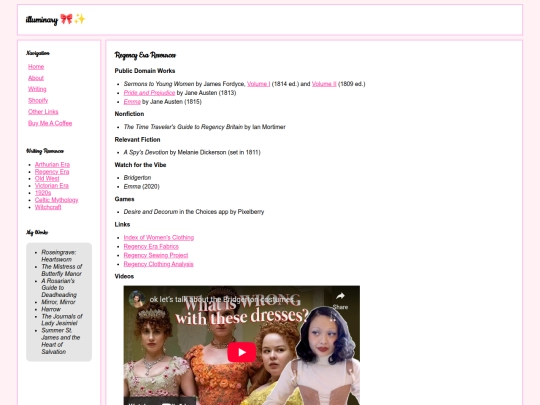
Task: Visit Celtic Mythology link
Action: tap(56, 200)
